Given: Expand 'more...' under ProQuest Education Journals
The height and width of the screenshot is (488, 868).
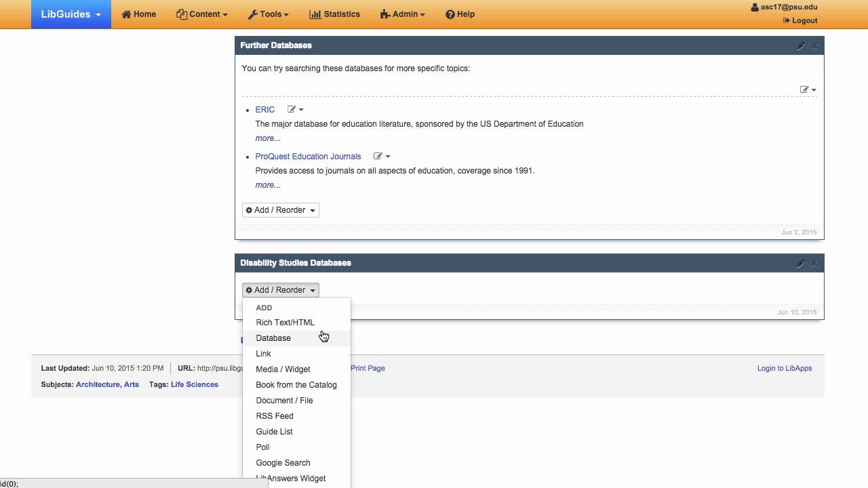Looking at the screenshot, I should (x=268, y=185).
